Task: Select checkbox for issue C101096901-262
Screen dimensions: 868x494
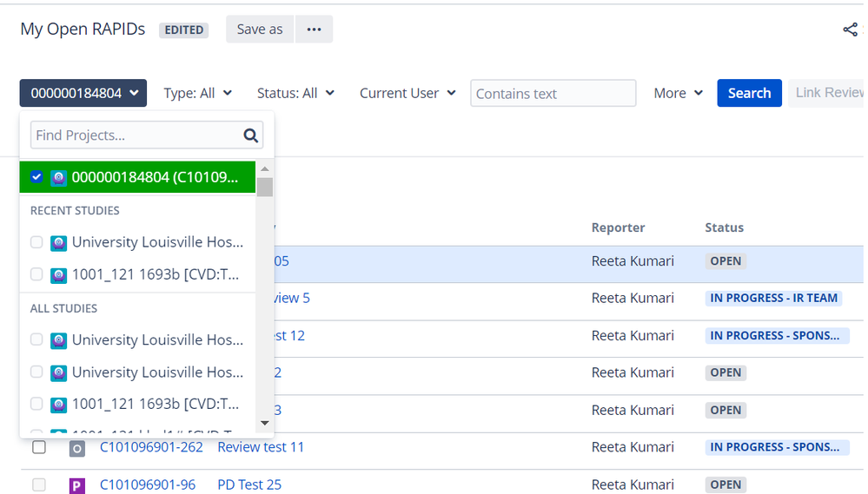Action: [39, 447]
